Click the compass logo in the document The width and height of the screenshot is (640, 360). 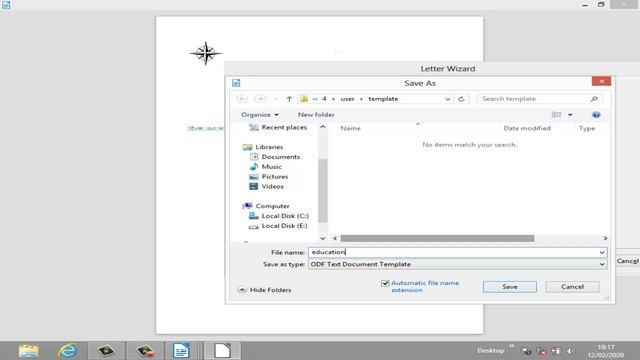206,53
